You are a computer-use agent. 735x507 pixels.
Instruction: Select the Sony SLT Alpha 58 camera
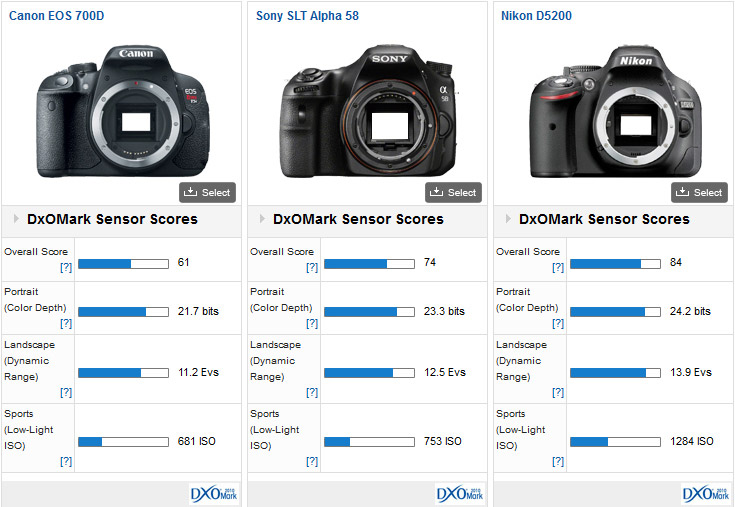pos(453,193)
